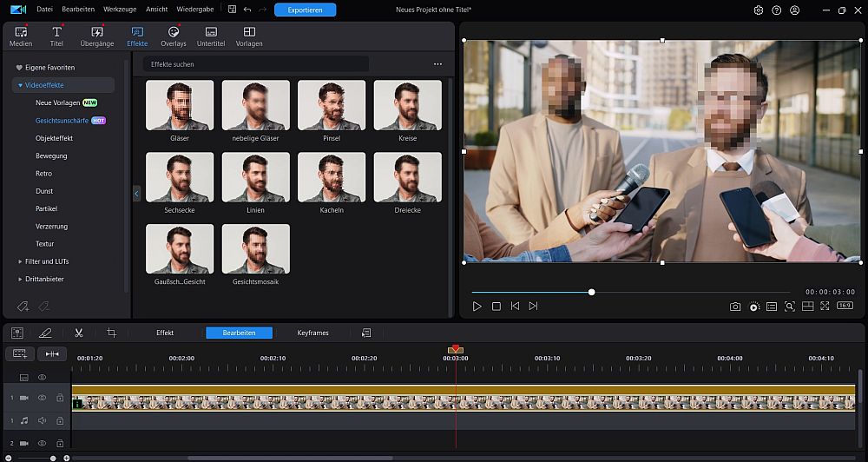Select the Neue Vorlagen category

(x=57, y=103)
